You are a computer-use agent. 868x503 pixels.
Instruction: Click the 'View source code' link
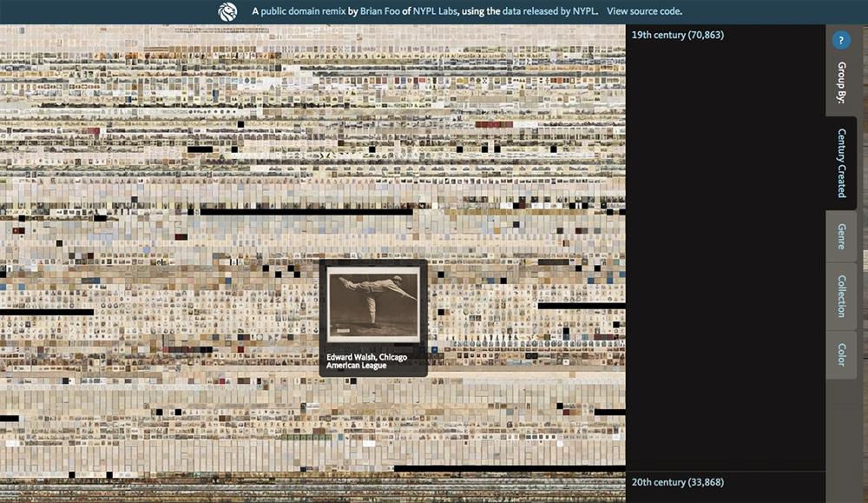644,11
